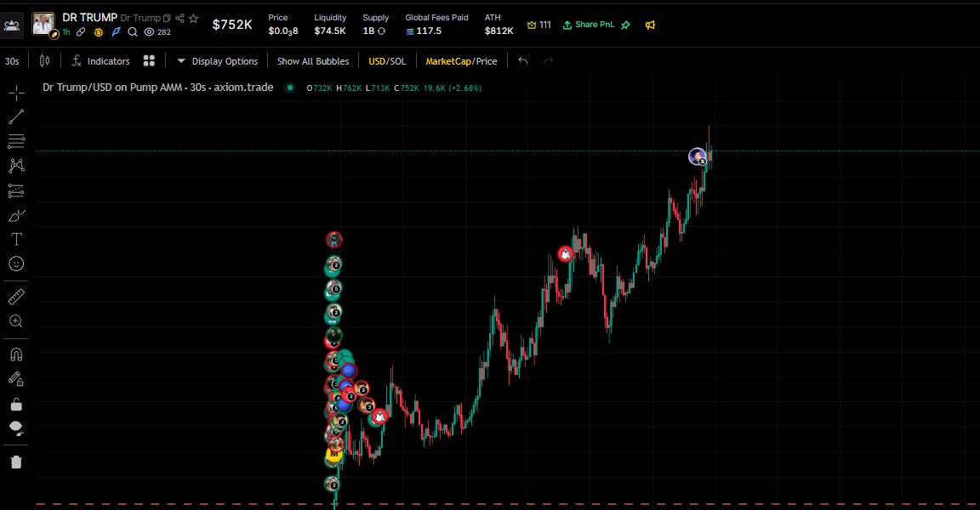
Task: Click the Price value in the header
Action: [283, 31]
